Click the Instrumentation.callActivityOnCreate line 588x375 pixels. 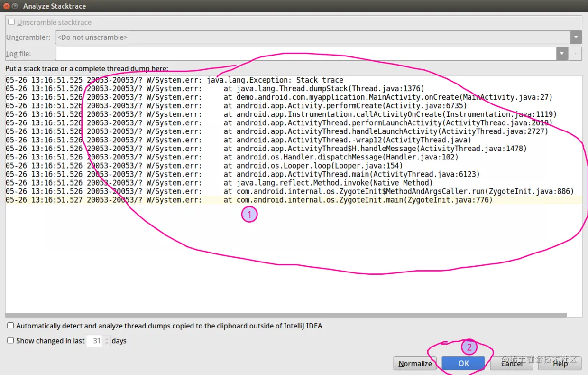[281, 114]
